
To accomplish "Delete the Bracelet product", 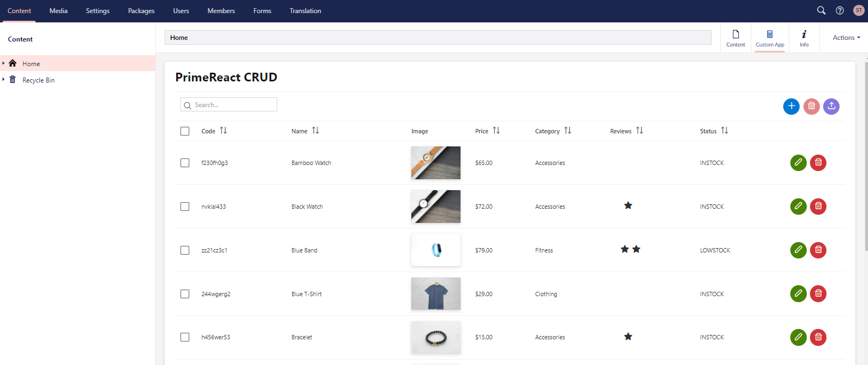I will pos(818,337).
